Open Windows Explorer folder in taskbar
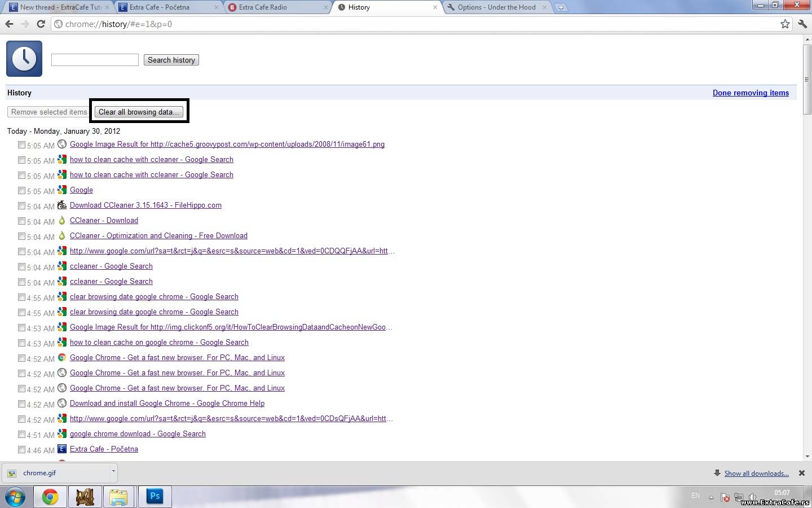The width and height of the screenshot is (812, 508). [x=118, y=497]
